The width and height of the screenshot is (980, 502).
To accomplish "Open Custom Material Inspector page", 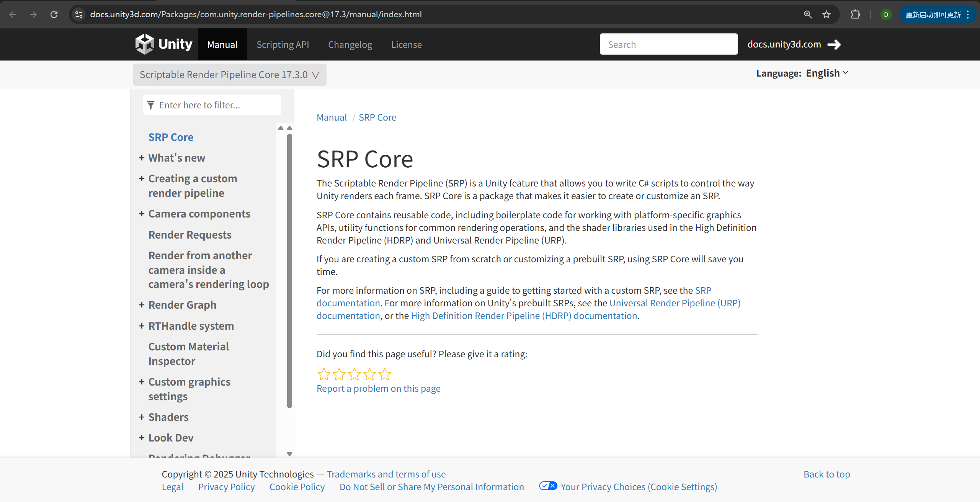I will 188,353.
